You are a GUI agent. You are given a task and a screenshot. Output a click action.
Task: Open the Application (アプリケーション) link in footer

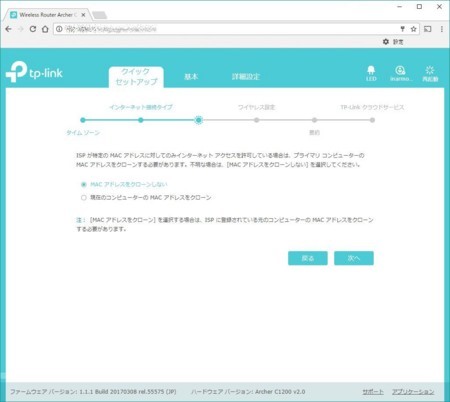click(413, 392)
